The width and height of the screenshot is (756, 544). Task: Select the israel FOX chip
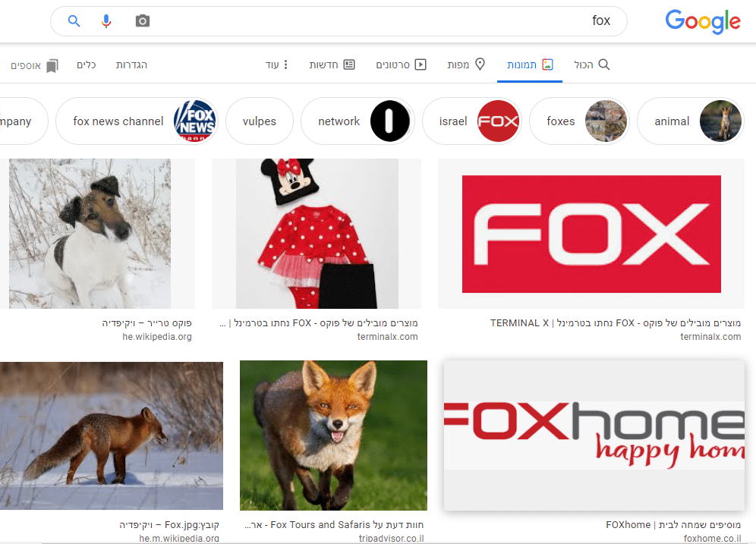tap(471, 121)
